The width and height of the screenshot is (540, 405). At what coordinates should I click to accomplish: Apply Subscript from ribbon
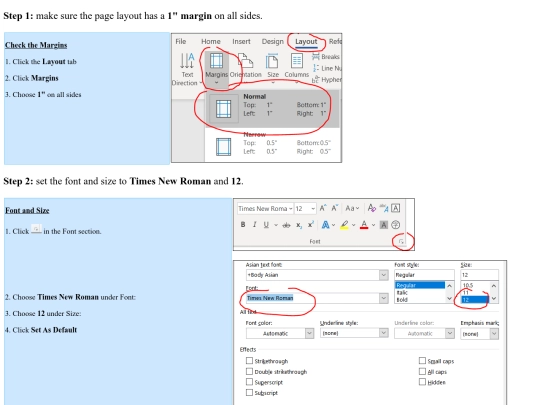299,225
